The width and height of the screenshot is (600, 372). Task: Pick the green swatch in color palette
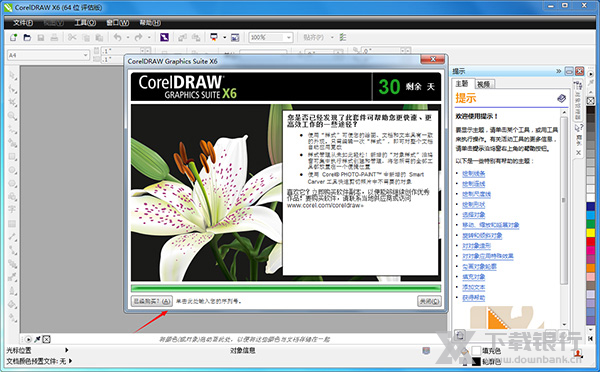click(591, 224)
